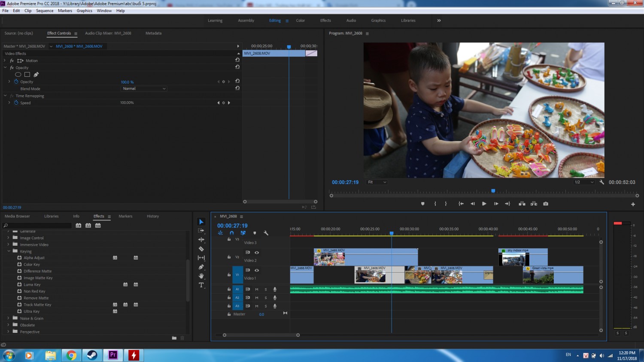The width and height of the screenshot is (644, 362).
Task: Mute audio track A1
Action: coord(257,290)
